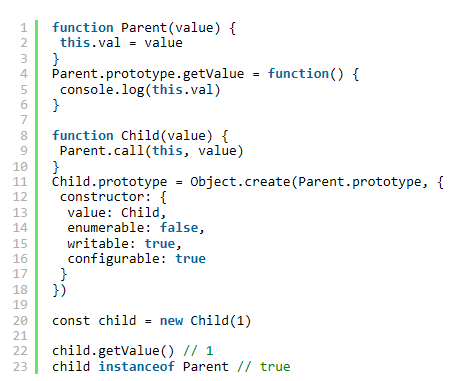This screenshot has width=472, height=381.
Task: Click line number 1 in gutter
Action: (24, 28)
